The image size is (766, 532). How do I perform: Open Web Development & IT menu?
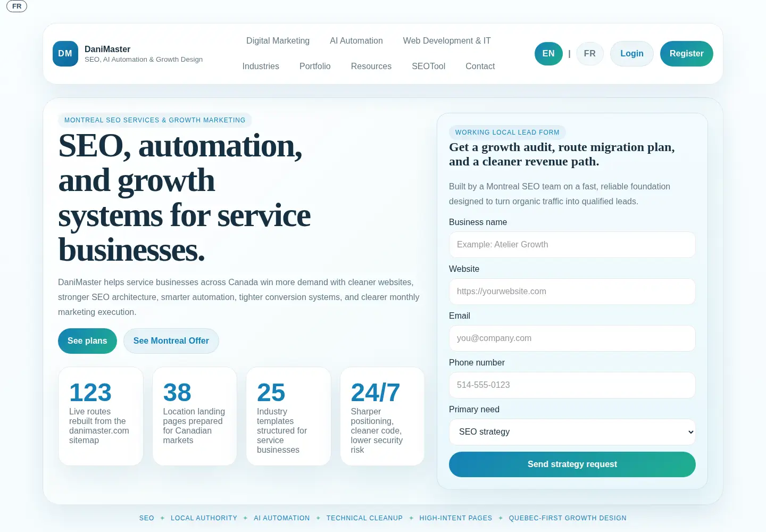447,41
